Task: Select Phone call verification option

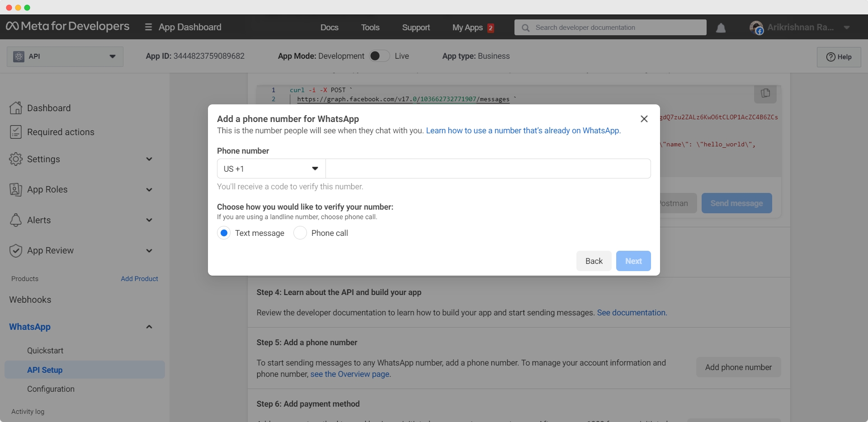Action: (x=300, y=233)
